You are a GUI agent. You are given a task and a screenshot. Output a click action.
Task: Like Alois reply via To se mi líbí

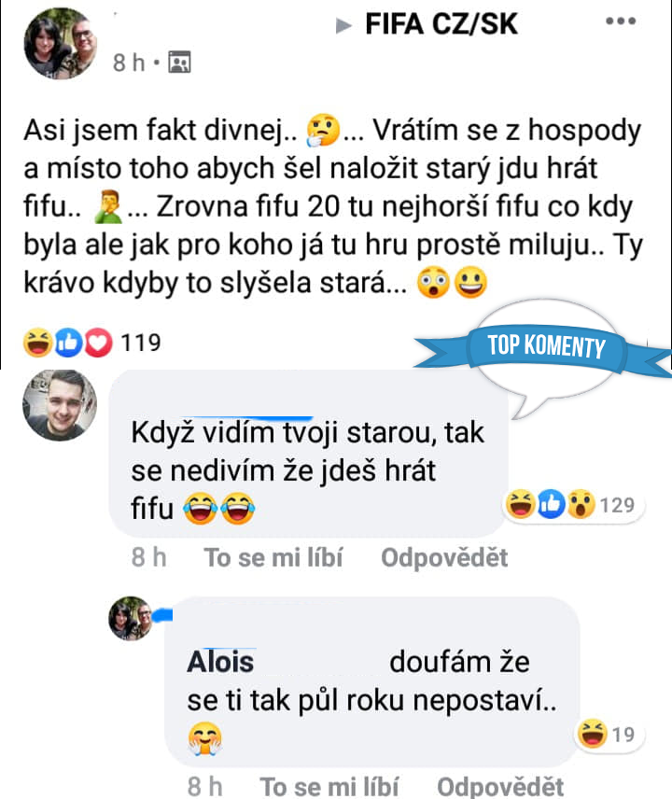[x=329, y=786]
